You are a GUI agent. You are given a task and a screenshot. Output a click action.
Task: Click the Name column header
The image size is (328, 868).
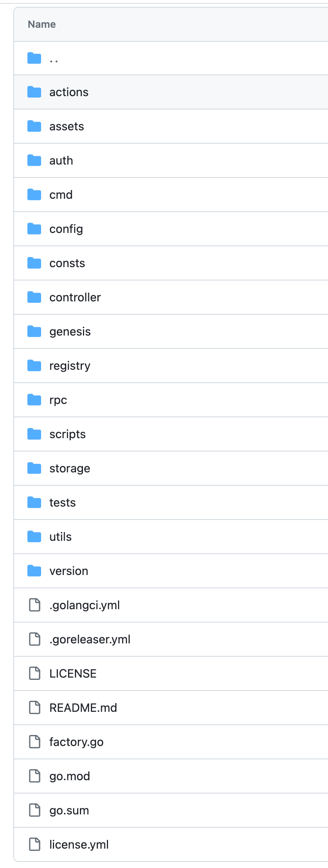click(42, 24)
